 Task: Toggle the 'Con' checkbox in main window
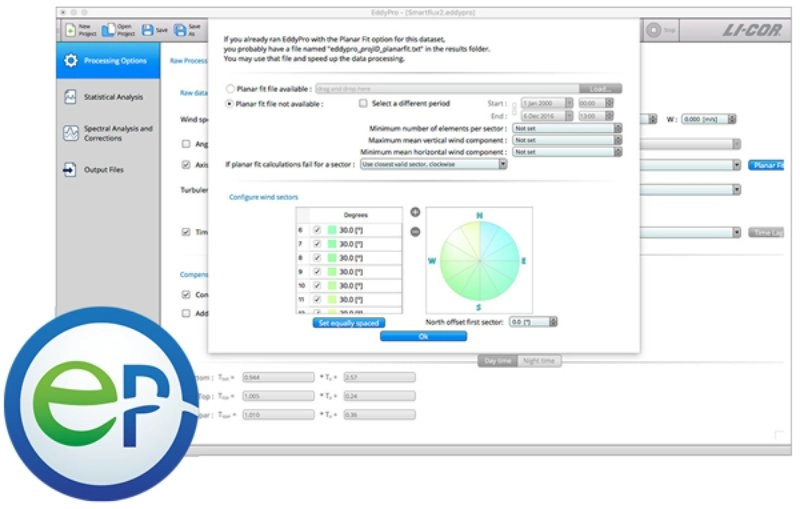click(x=186, y=294)
